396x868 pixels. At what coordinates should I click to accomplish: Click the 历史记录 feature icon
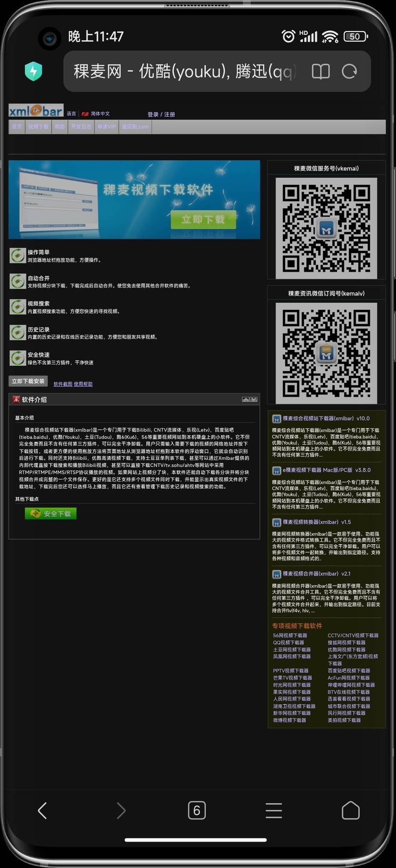click(x=18, y=332)
